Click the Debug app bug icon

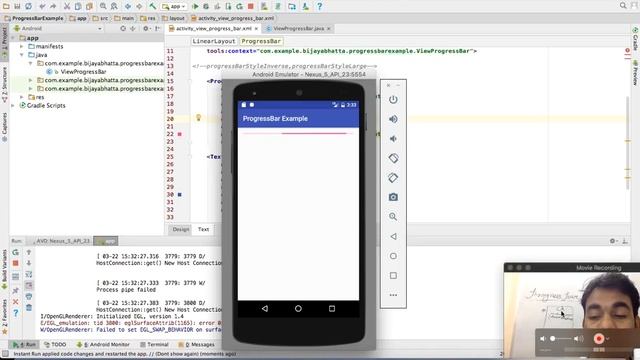tap(206, 6)
